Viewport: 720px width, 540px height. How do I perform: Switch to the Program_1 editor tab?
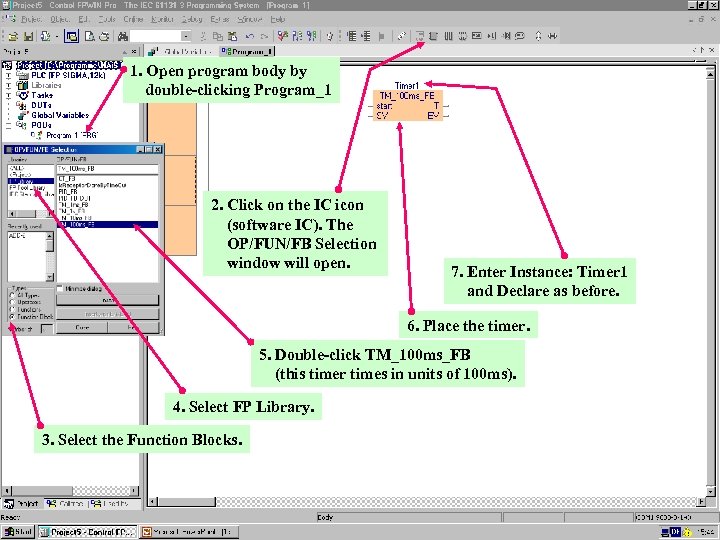click(x=247, y=51)
